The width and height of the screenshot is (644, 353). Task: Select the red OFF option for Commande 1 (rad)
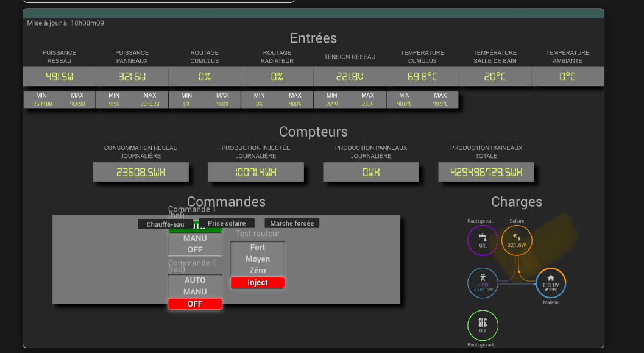(195, 304)
